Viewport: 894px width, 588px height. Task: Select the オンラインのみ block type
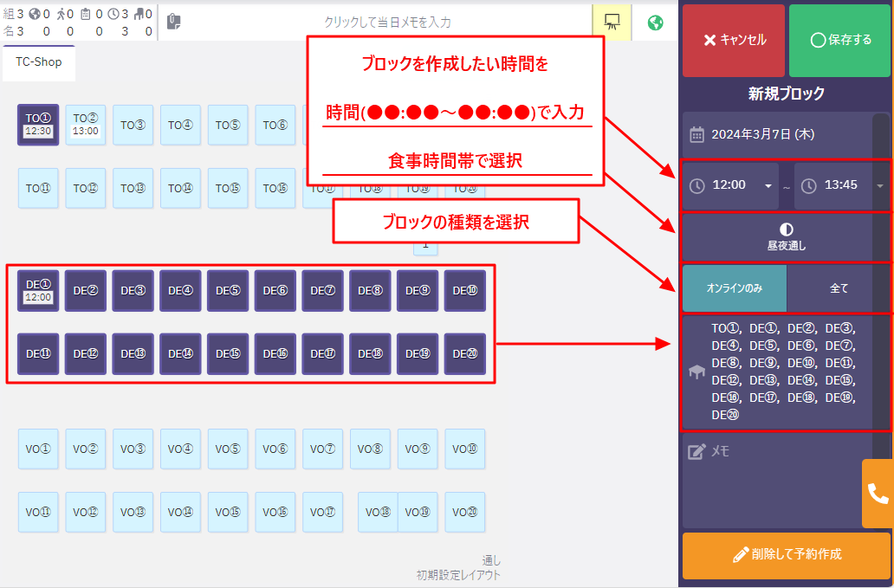pos(735,288)
